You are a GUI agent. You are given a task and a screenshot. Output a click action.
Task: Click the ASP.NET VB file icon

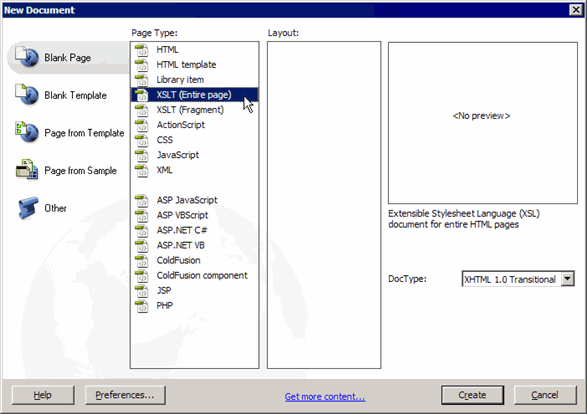(142, 245)
